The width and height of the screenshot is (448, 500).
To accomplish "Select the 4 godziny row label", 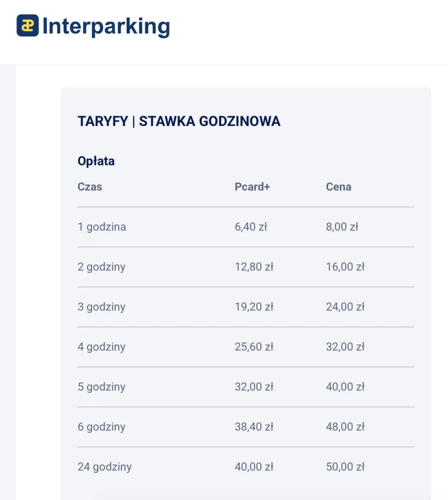I will pyautogui.click(x=101, y=347).
